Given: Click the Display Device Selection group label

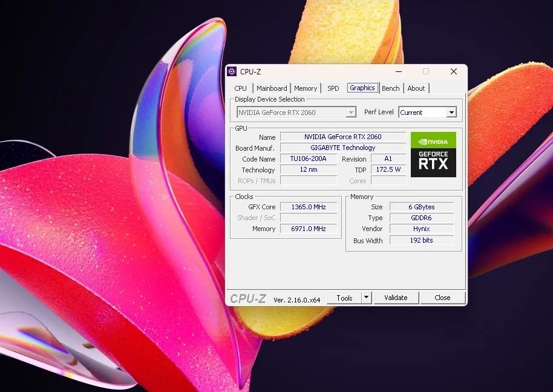Looking at the screenshot, I should pos(269,99).
